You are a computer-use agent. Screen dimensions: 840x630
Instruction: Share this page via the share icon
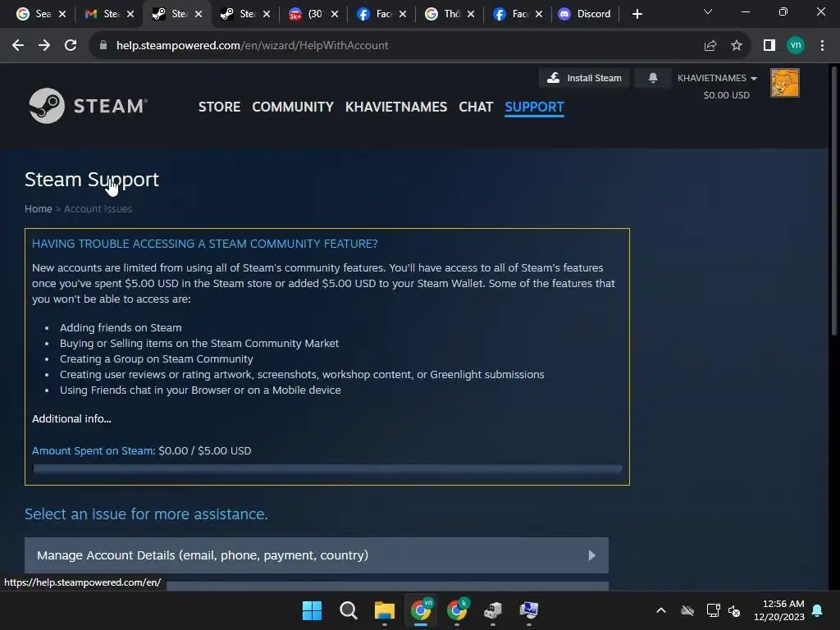pyautogui.click(x=710, y=46)
